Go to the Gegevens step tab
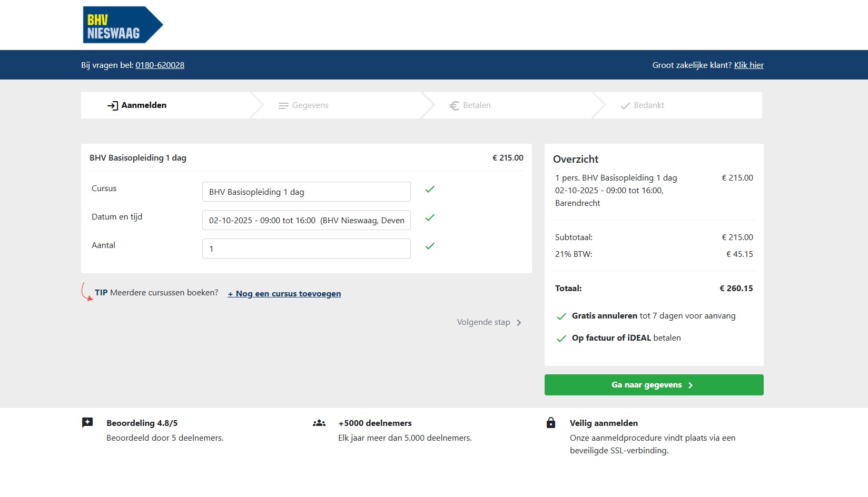The image size is (868, 497). click(x=310, y=105)
